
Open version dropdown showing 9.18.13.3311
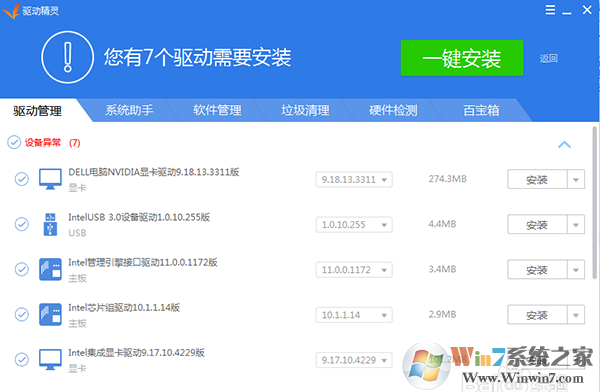[x=354, y=179]
